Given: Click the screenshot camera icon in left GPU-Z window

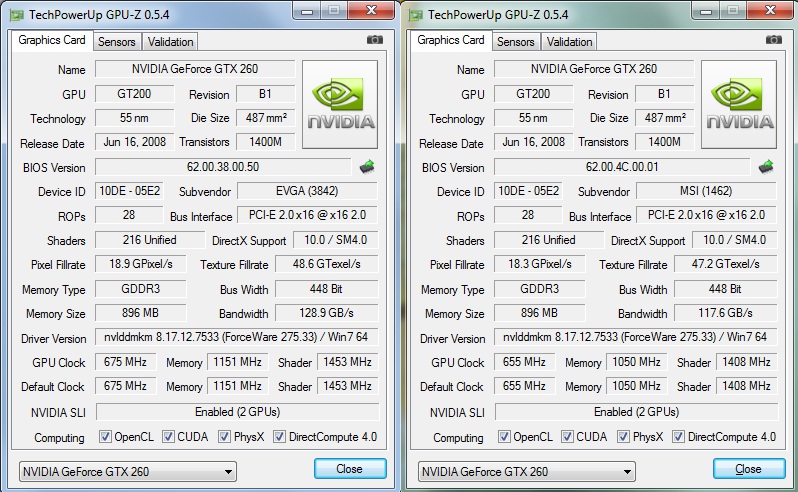Looking at the screenshot, I should click(375, 40).
